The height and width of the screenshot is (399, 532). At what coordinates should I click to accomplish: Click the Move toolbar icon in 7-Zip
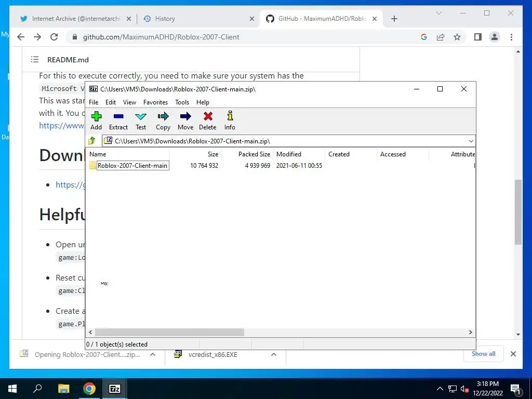(185, 117)
